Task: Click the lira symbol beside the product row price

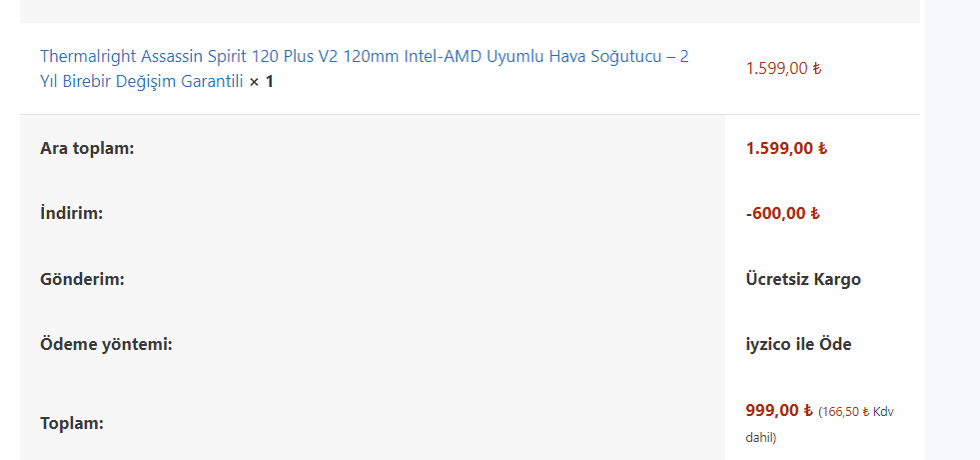Action: click(816, 69)
